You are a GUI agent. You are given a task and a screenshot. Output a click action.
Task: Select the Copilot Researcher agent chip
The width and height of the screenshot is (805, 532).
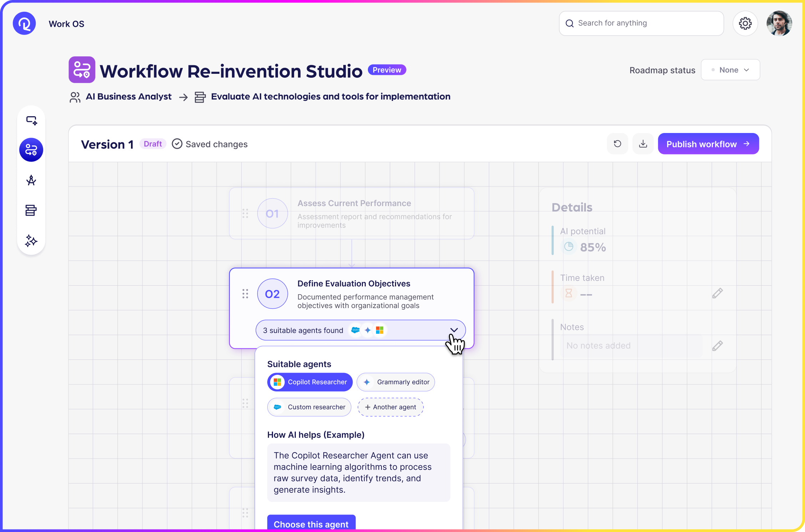(310, 382)
